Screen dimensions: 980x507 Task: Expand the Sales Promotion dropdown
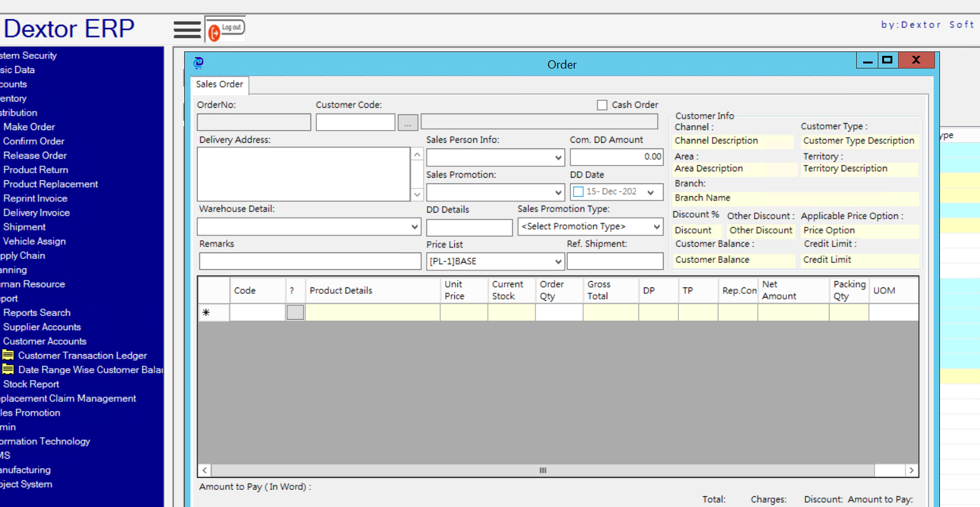coord(558,192)
